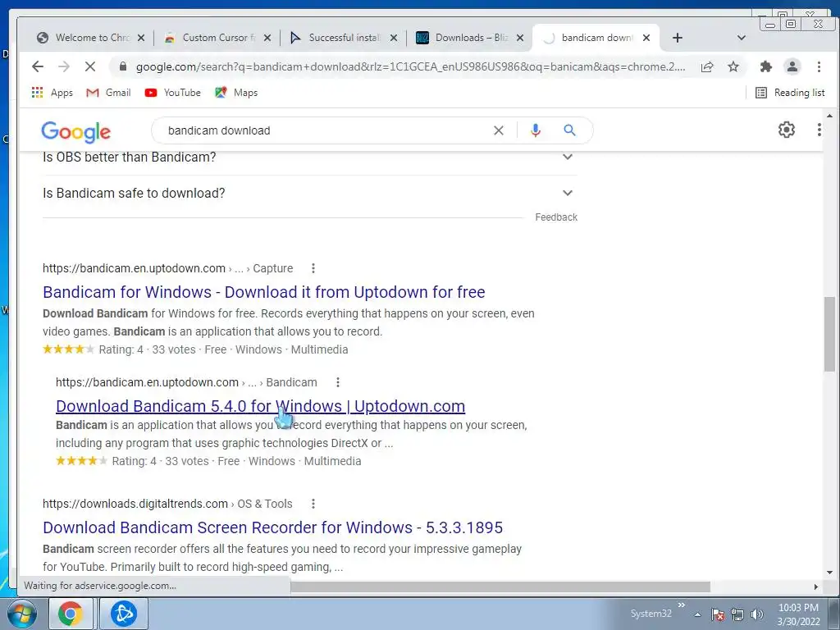Click the scroll right arrow

[816, 587]
